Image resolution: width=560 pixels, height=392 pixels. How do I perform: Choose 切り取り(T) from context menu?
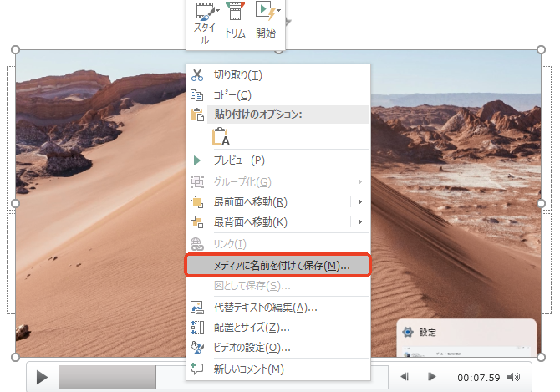277,75
